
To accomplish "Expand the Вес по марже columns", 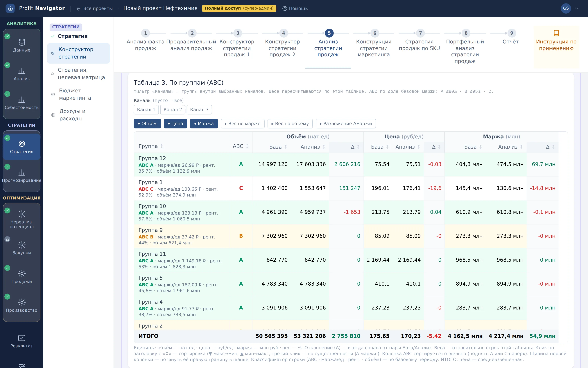I will pyautogui.click(x=243, y=123).
